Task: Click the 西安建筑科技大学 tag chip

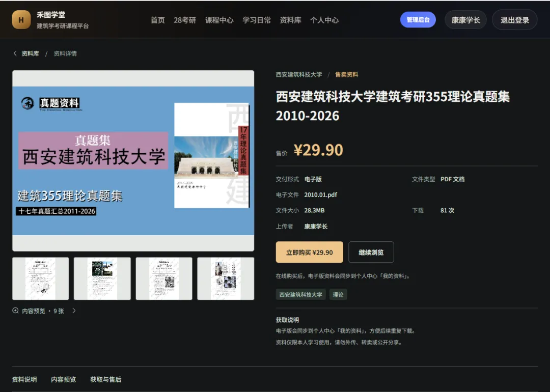Action: [x=300, y=295]
